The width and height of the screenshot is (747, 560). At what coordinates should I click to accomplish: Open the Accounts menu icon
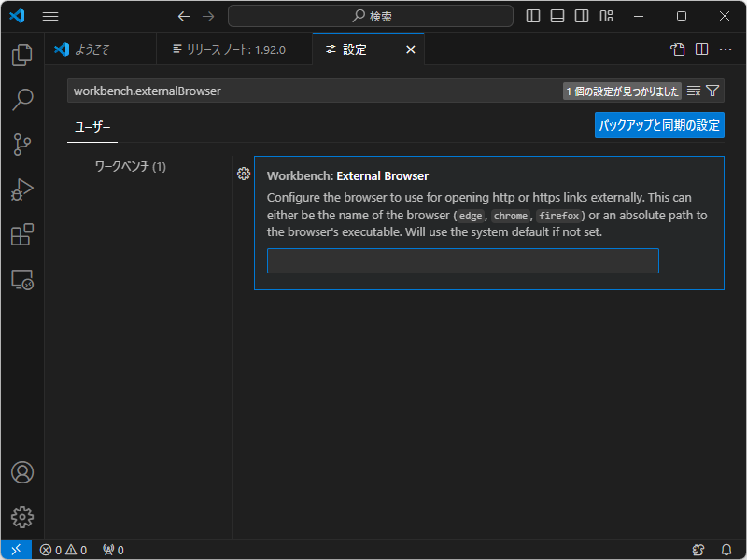21,472
